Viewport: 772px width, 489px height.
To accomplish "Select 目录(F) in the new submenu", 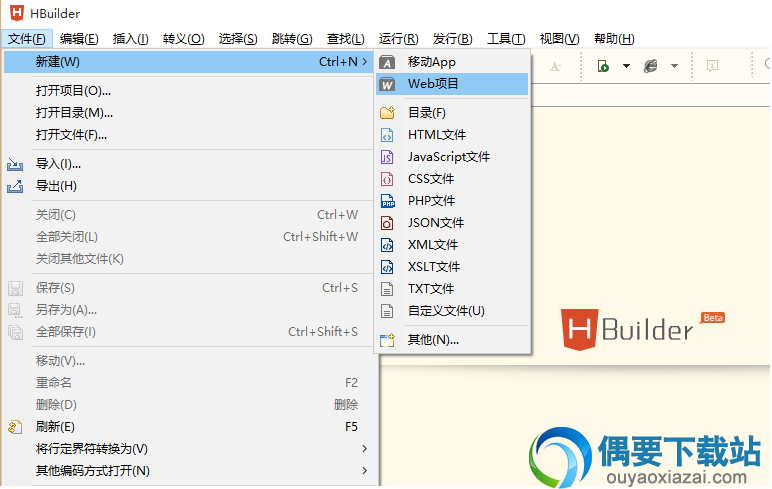I will pyautogui.click(x=452, y=113).
